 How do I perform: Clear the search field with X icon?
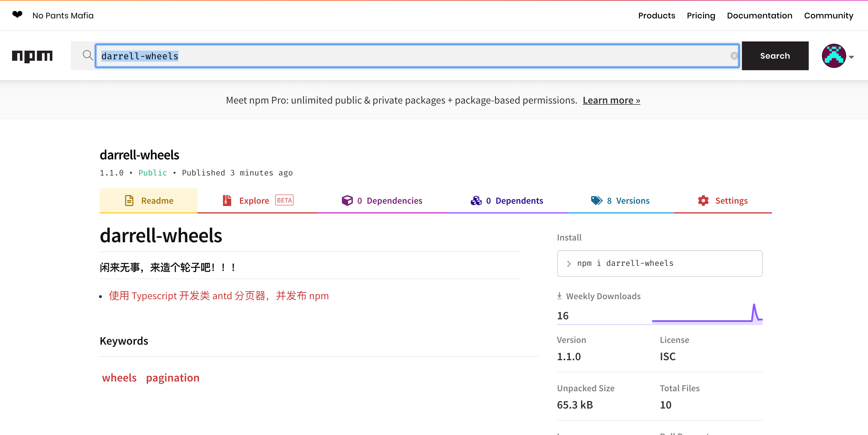(734, 56)
